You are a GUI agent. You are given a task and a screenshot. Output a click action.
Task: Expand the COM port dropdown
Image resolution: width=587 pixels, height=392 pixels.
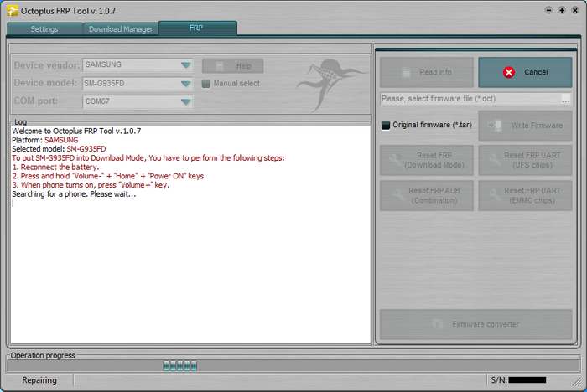coord(185,102)
